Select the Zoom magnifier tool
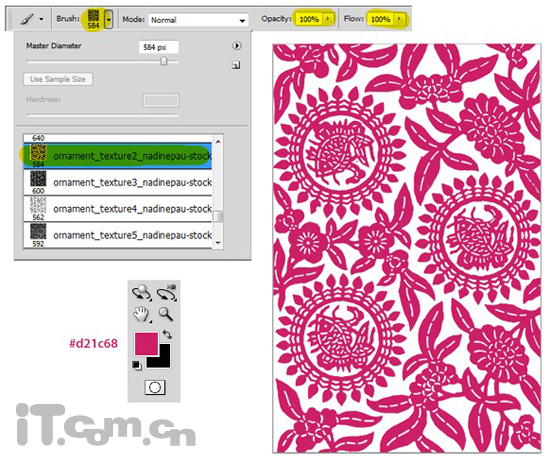Screen dimensions: 550x463 click(x=166, y=314)
